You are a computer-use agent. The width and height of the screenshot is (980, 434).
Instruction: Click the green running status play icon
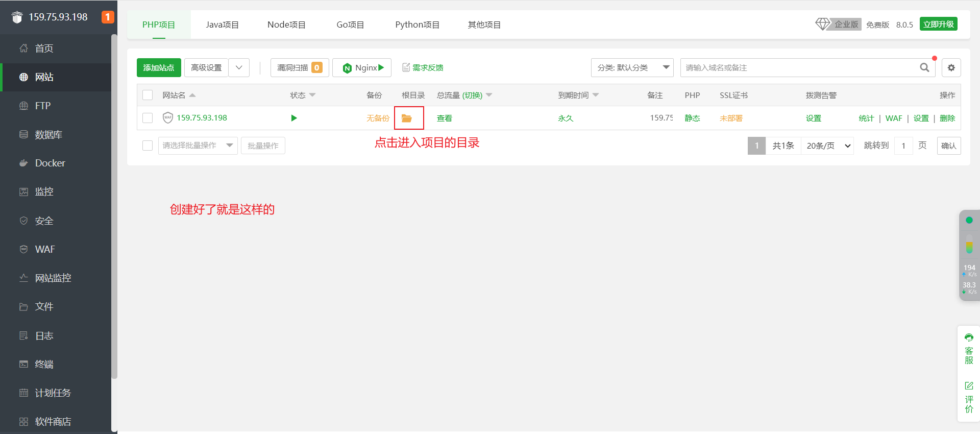pyautogui.click(x=293, y=118)
